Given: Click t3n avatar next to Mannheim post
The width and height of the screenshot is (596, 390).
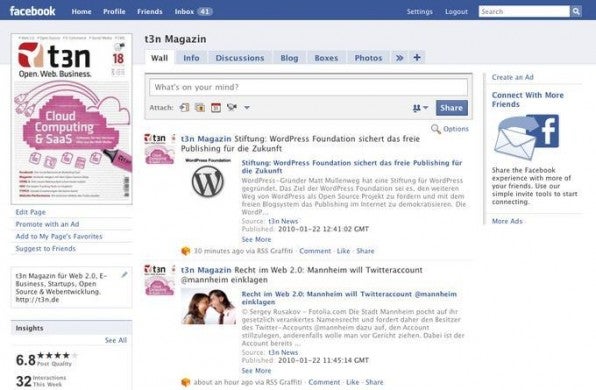Looking at the screenshot, I should (160, 280).
